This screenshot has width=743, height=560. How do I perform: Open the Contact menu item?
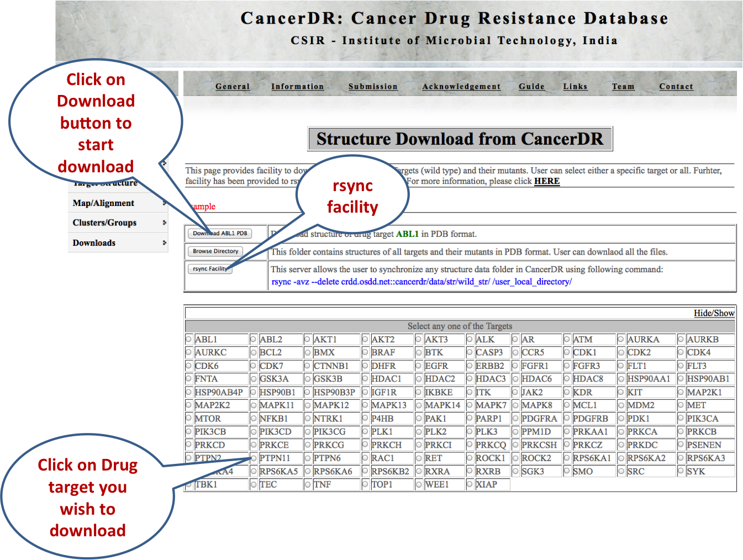point(676,87)
